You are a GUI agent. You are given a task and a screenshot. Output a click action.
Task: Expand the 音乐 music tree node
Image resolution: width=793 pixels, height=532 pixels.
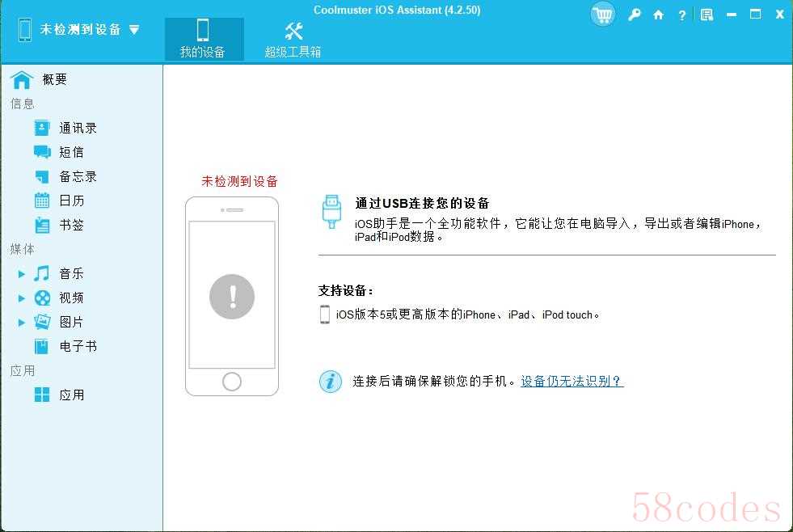[x=21, y=274]
